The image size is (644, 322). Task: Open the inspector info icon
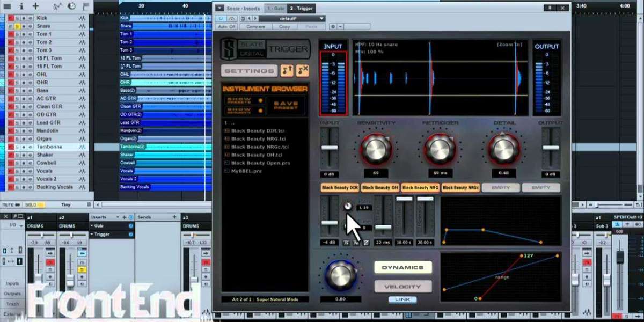[x=21, y=6]
